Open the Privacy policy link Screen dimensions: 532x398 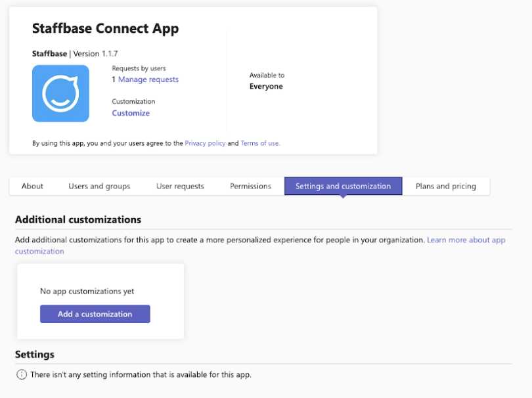[205, 143]
